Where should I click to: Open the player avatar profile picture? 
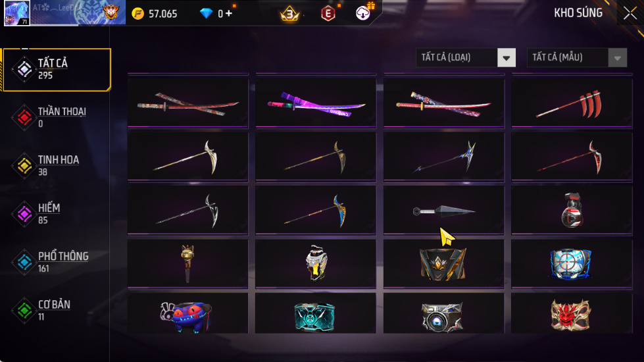[17, 13]
